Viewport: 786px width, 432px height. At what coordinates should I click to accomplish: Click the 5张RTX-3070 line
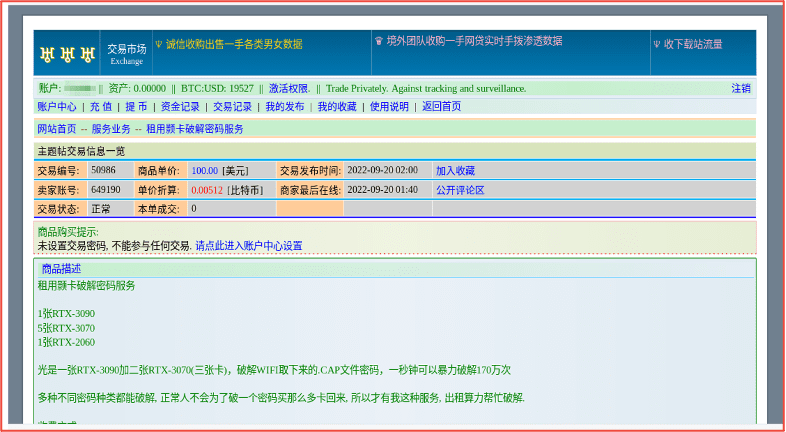point(66,328)
